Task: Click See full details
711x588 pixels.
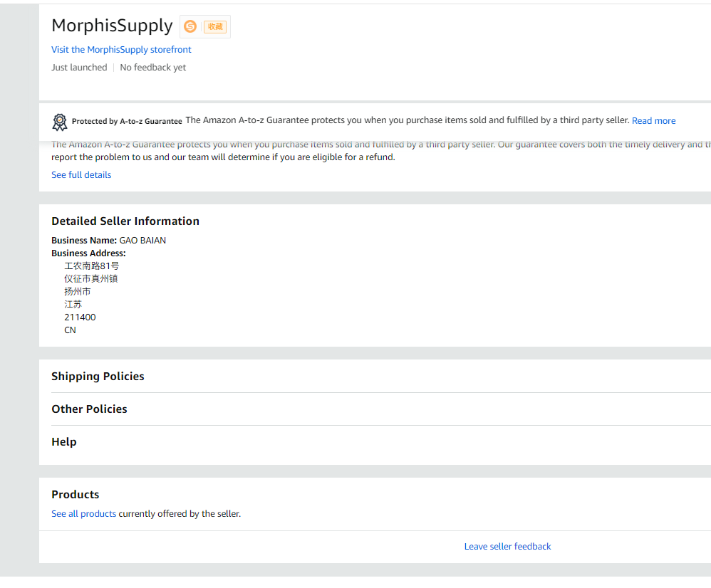Action: 81,174
